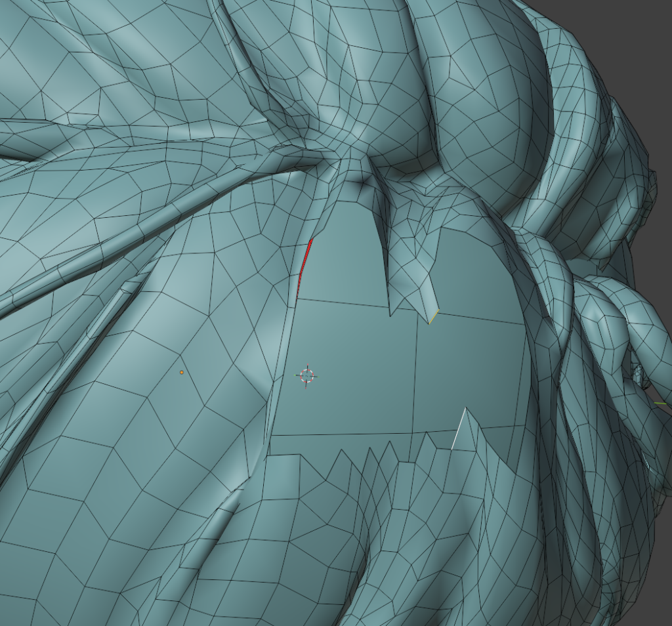
Task: Click the orange object origin dot
Action: pos(182,372)
